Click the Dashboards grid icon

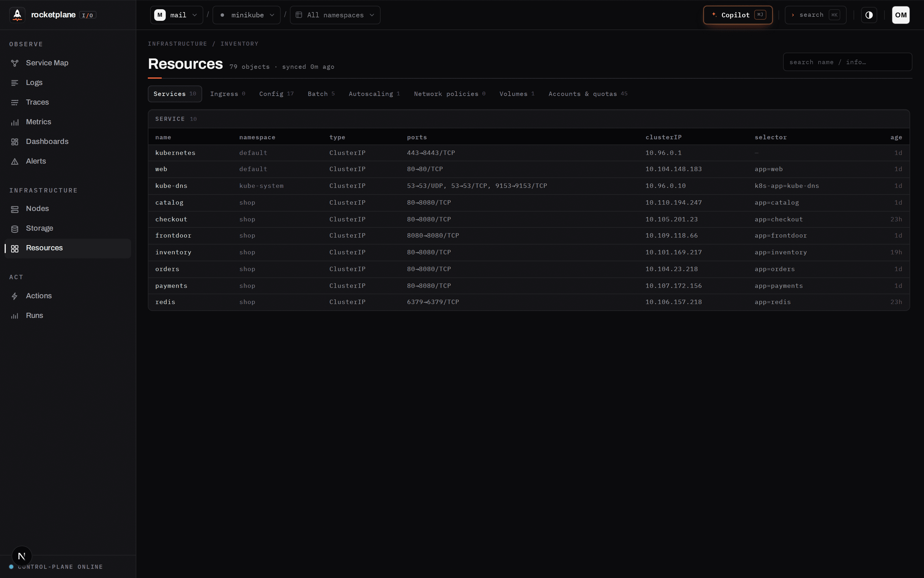[x=14, y=142]
